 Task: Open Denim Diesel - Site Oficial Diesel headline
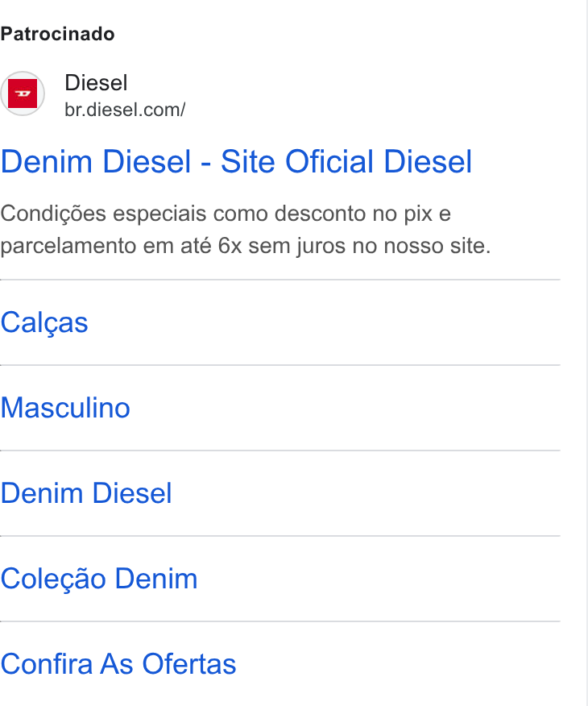(x=236, y=161)
